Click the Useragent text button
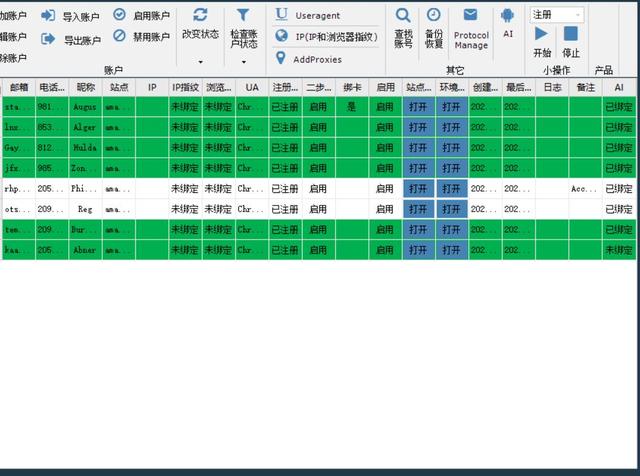 click(318, 16)
